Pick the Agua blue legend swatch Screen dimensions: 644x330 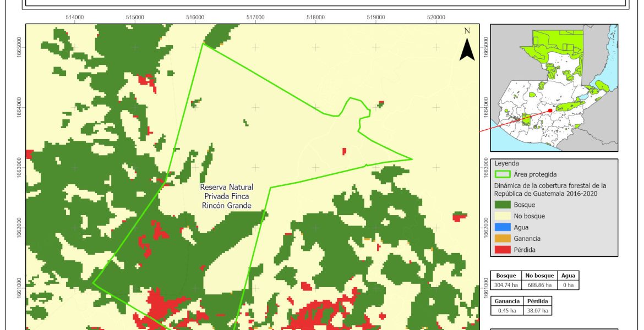click(503, 227)
